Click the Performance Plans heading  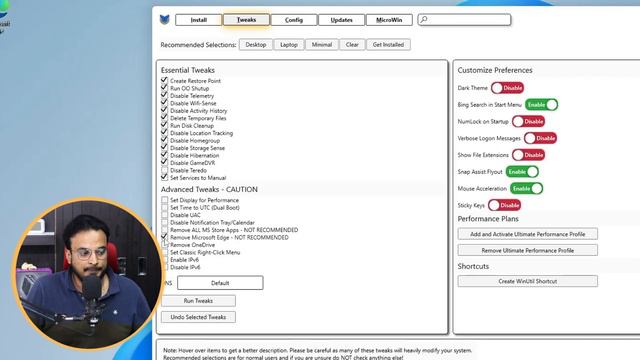point(488,219)
